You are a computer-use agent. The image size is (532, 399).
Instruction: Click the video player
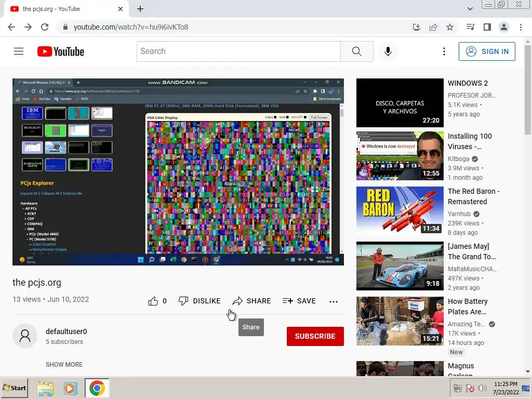(x=178, y=171)
